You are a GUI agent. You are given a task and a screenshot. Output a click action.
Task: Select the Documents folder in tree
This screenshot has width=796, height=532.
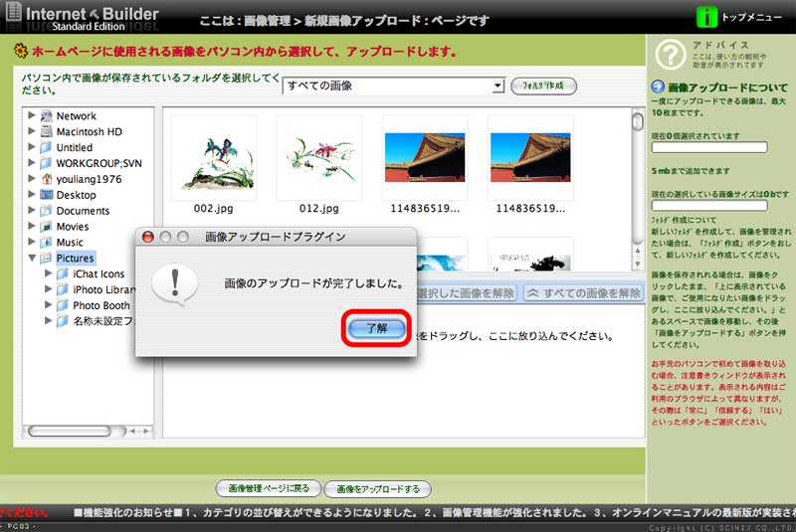[82, 211]
